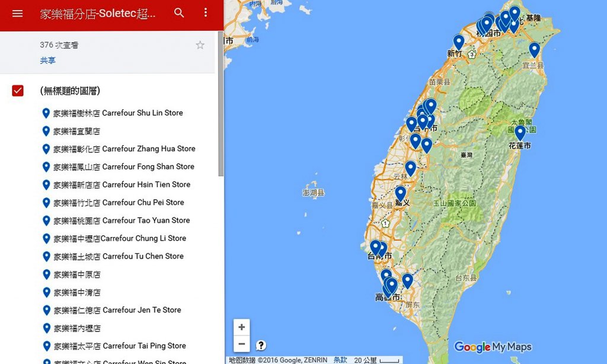Click pin icon beside Tao Yuan Store

(46, 221)
